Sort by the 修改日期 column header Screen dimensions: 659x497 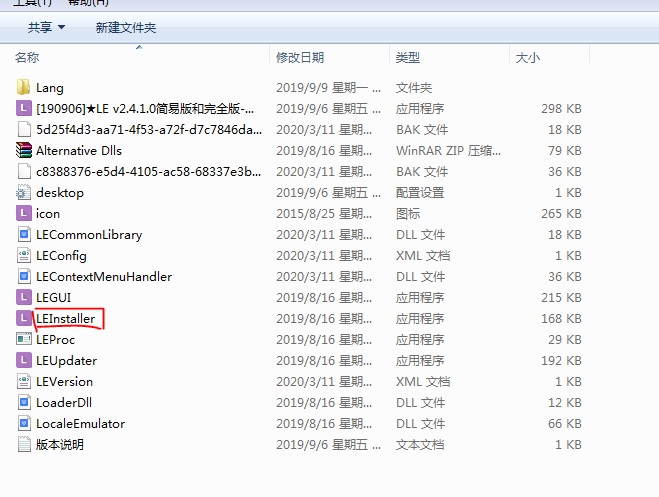point(300,58)
